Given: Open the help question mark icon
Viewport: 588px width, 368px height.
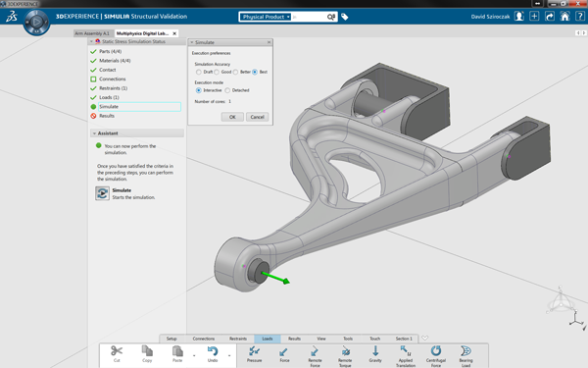Looking at the screenshot, I should (x=580, y=16).
